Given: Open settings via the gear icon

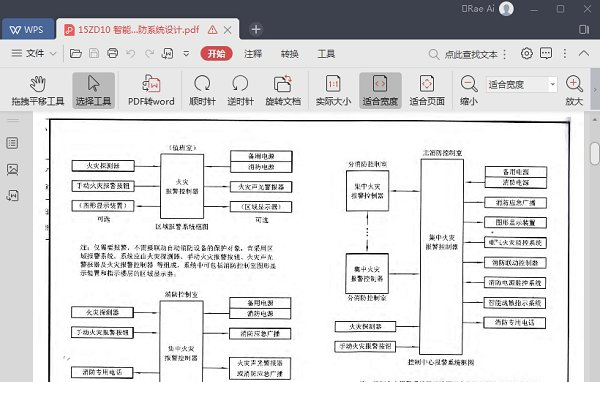Looking at the screenshot, I should click(527, 53).
